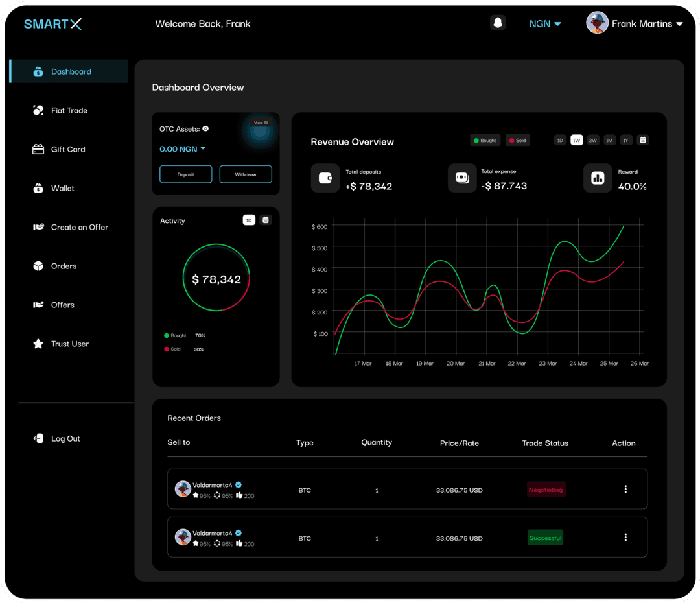The image size is (700, 603).
Task: Open the NGN currency dropdown in header
Action: 545,24
